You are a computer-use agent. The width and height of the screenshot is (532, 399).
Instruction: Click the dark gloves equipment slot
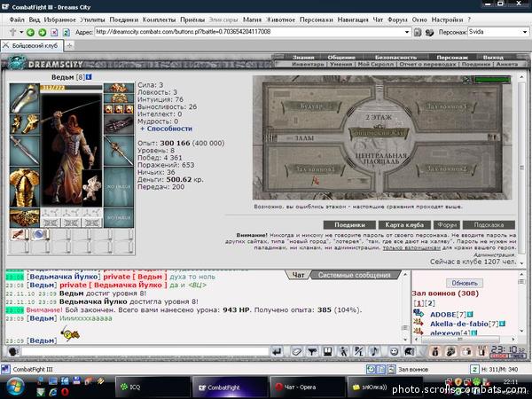coord(119,124)
